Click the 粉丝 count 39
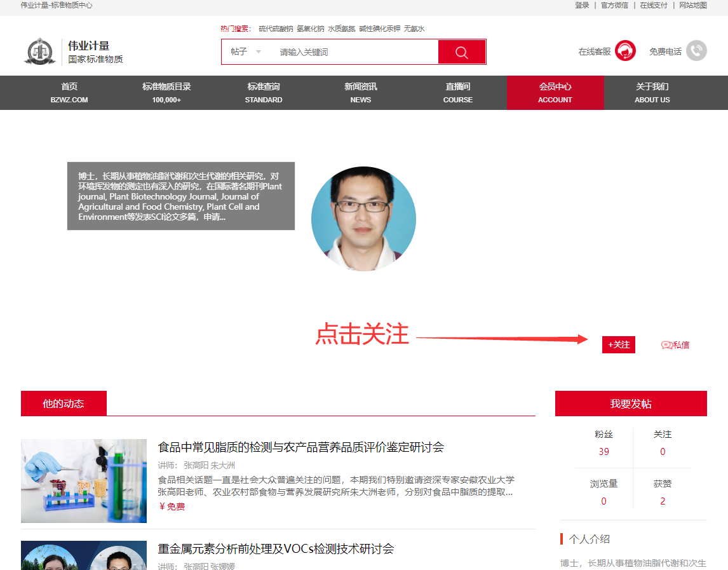Screen dimensions: 728x570 pyautogui.click(x=603, y=452)
